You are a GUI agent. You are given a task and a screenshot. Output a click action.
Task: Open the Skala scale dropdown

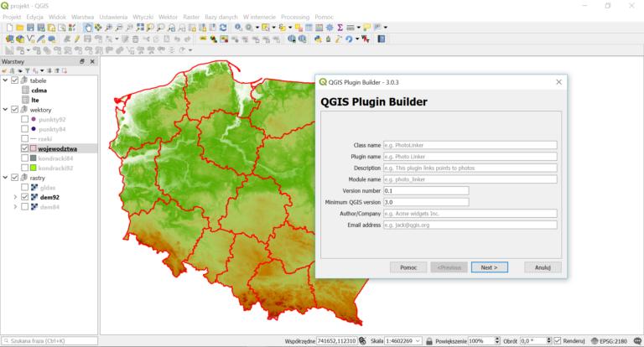pos(418,341)
